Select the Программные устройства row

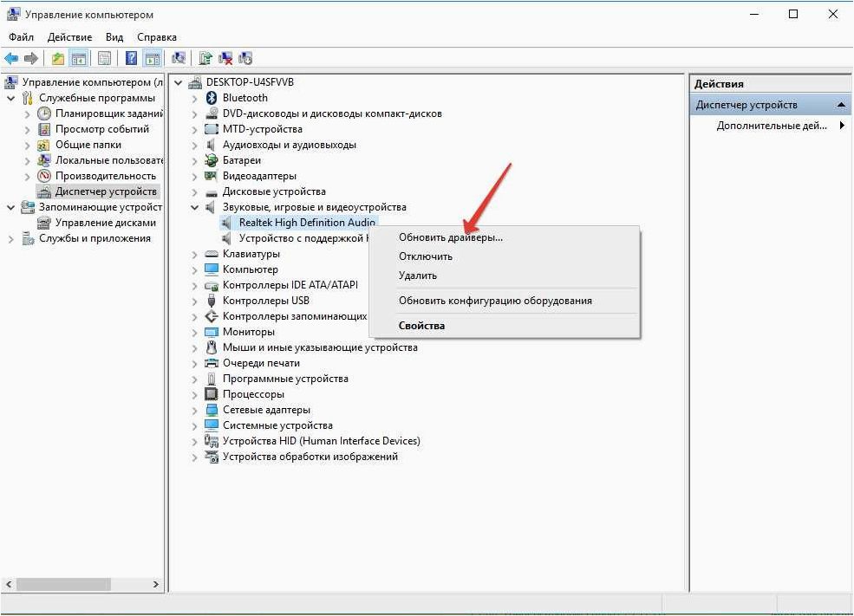[x=285, y=379]
